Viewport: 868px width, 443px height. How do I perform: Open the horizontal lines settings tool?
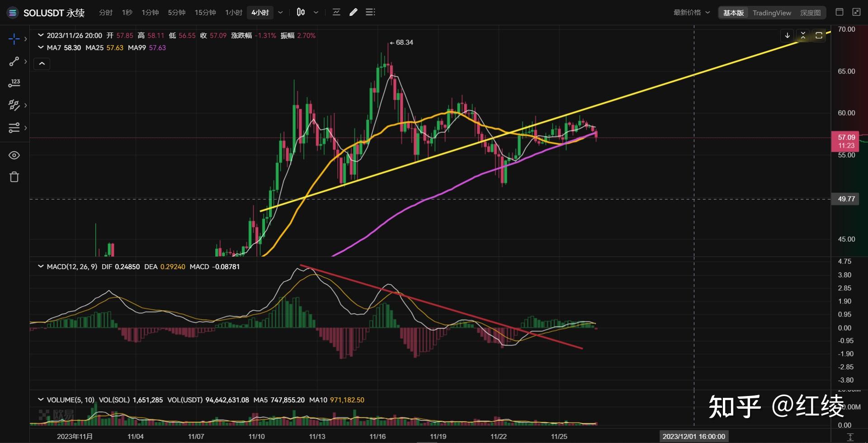click(14, 128)
